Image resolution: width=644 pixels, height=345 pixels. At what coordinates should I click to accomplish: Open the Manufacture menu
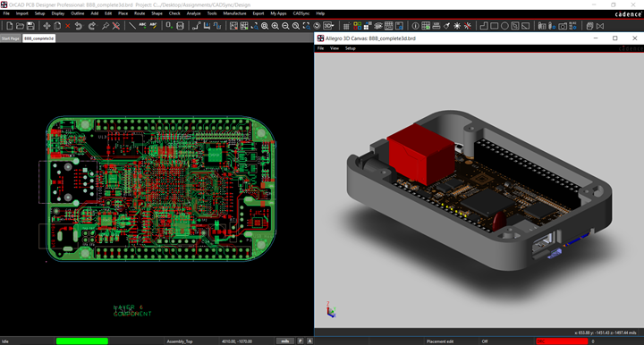pos(234,13)
